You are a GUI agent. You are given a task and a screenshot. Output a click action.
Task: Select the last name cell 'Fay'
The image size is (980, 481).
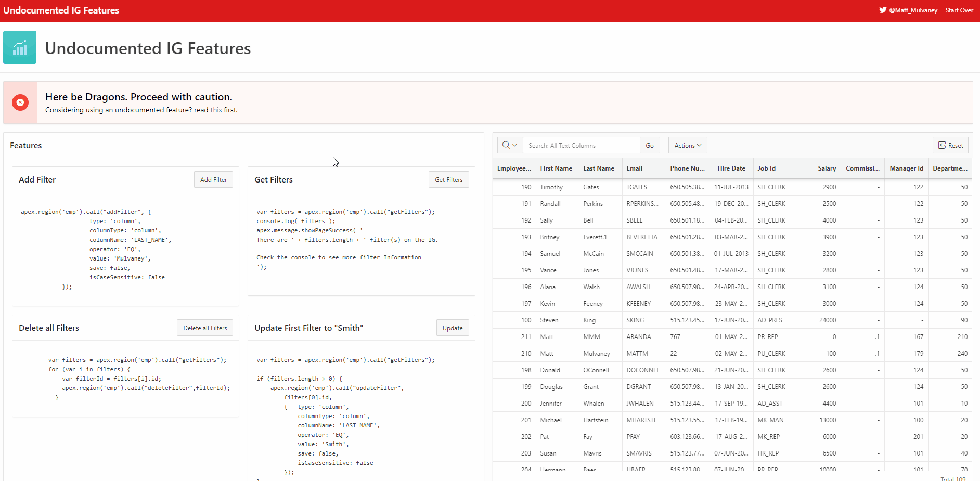coord(600,437)
